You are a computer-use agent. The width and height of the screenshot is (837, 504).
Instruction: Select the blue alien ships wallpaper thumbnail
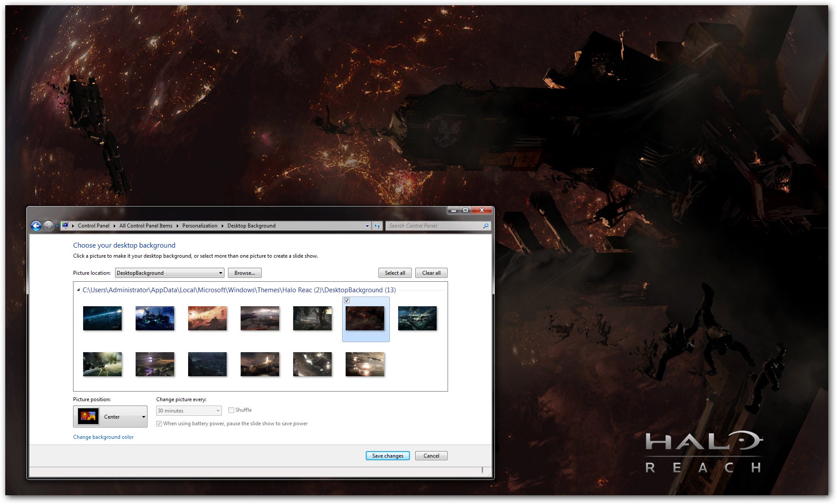155,318
